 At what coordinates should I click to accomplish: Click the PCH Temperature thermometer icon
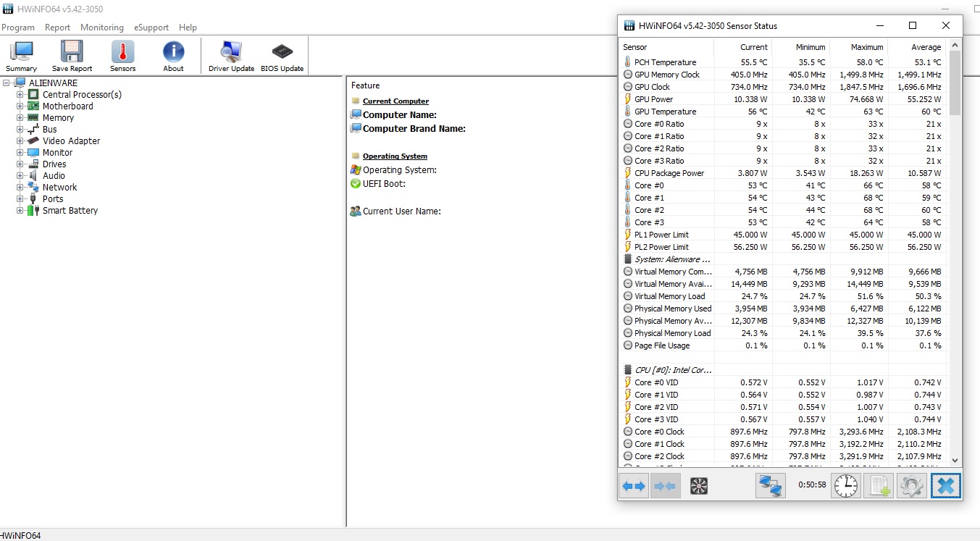click(x=627, y=62)
